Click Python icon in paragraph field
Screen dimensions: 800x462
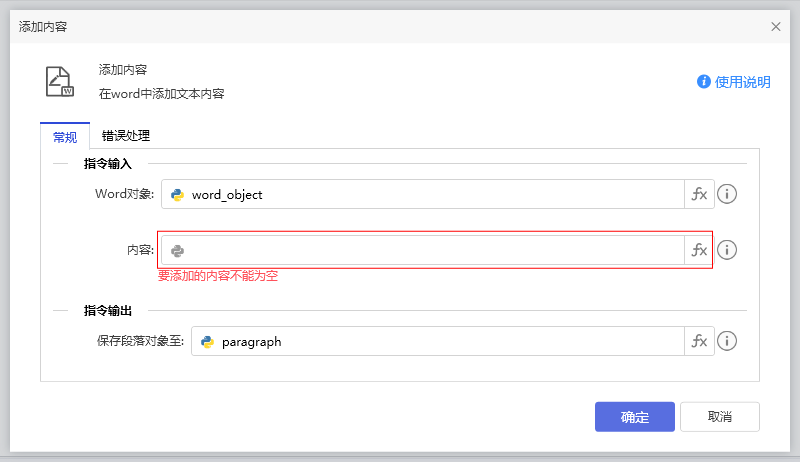coord(207,342)
